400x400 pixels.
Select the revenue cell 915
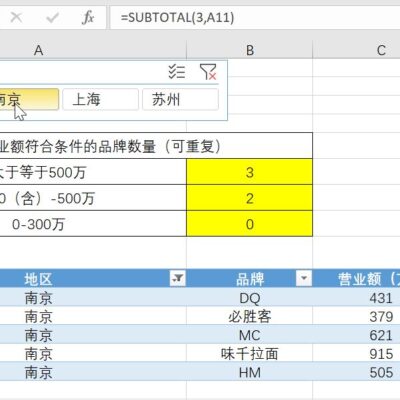[356, 353]
